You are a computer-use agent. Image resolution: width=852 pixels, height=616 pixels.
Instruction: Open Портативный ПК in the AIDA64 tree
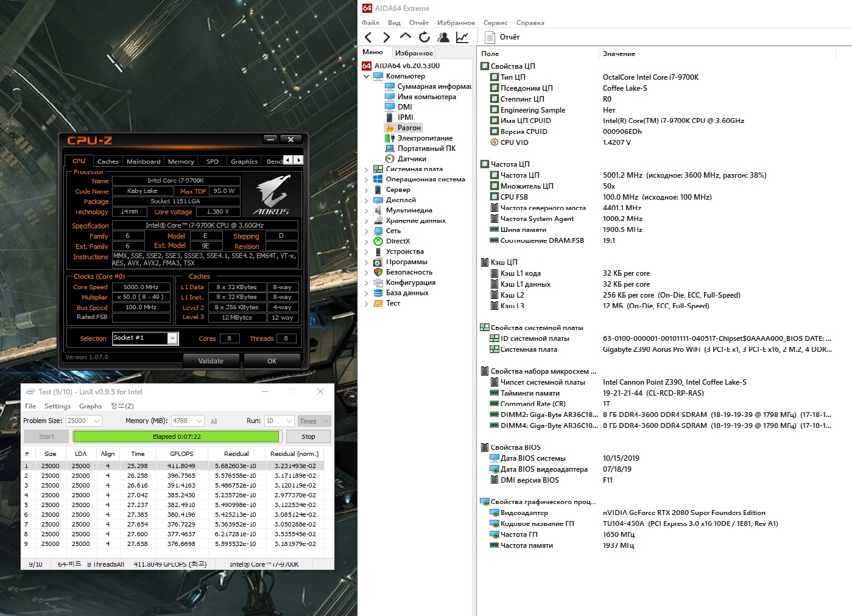click(420, 149)
